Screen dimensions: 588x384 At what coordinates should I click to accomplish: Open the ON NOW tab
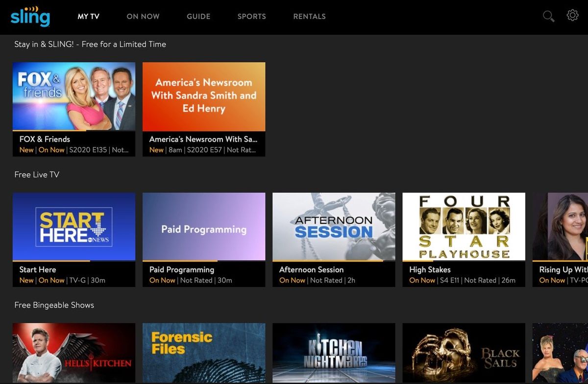143,16
